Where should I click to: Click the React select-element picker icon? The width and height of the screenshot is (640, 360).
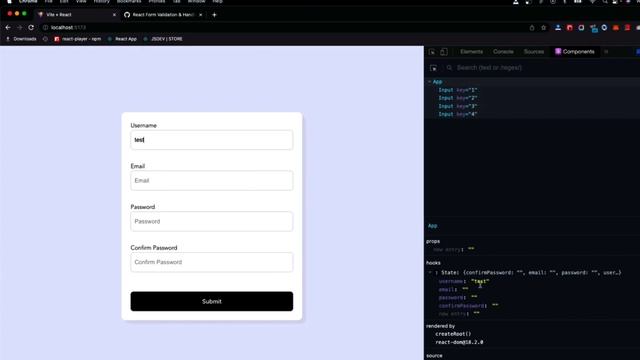point(433,68)
